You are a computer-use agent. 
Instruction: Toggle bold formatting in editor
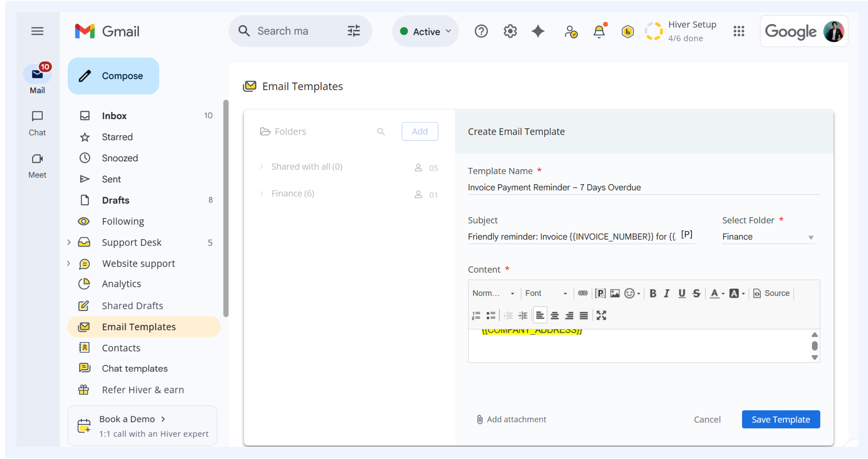(x=652, y=293)
